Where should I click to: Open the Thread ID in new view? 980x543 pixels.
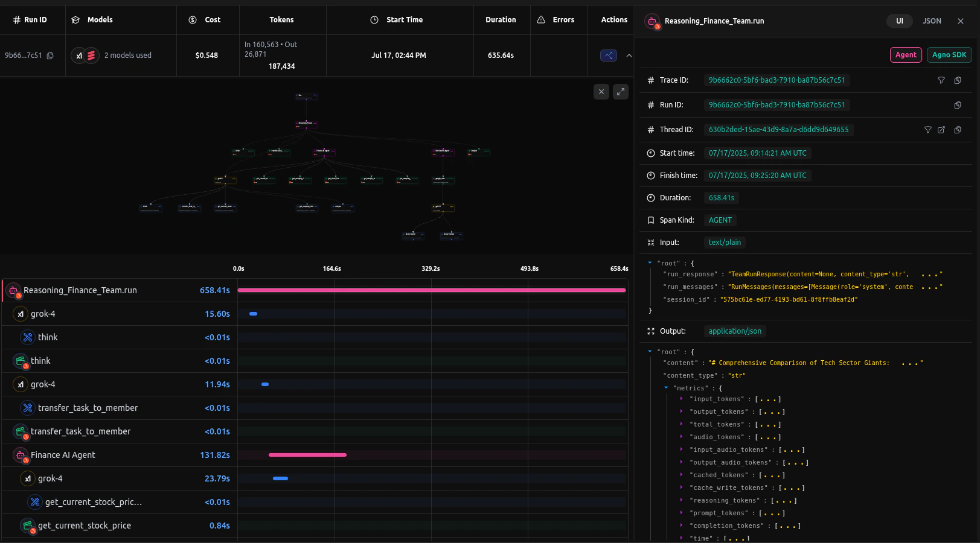(x=941, y=130)
